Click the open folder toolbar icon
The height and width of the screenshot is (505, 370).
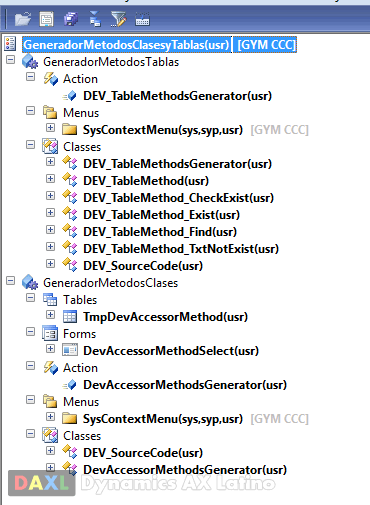(x=23, y=19)
